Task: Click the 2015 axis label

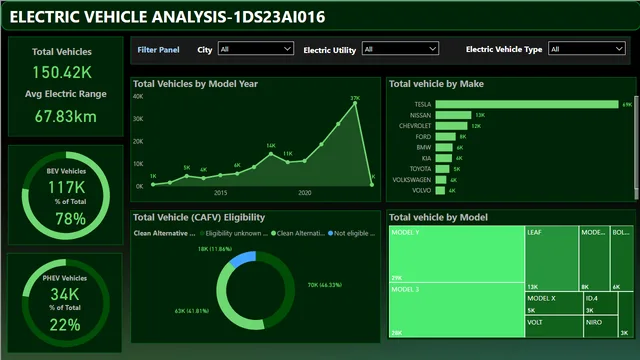Action: 220,193
